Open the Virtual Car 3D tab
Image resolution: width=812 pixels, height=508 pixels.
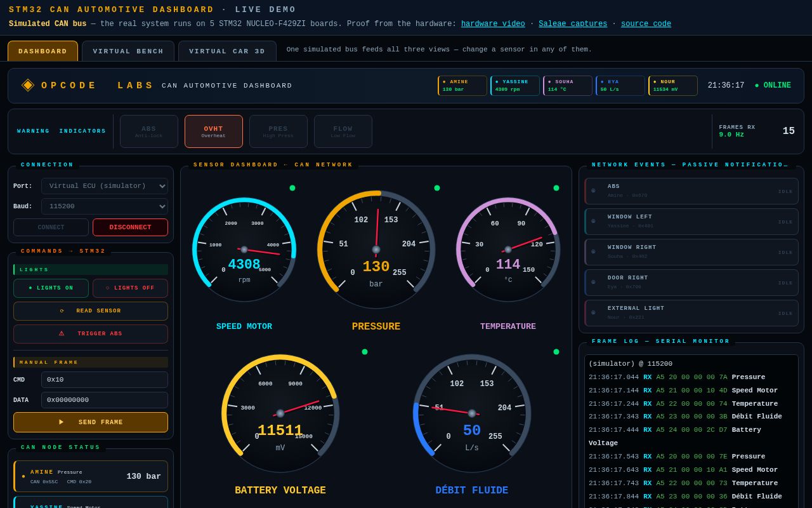(227, 51)
